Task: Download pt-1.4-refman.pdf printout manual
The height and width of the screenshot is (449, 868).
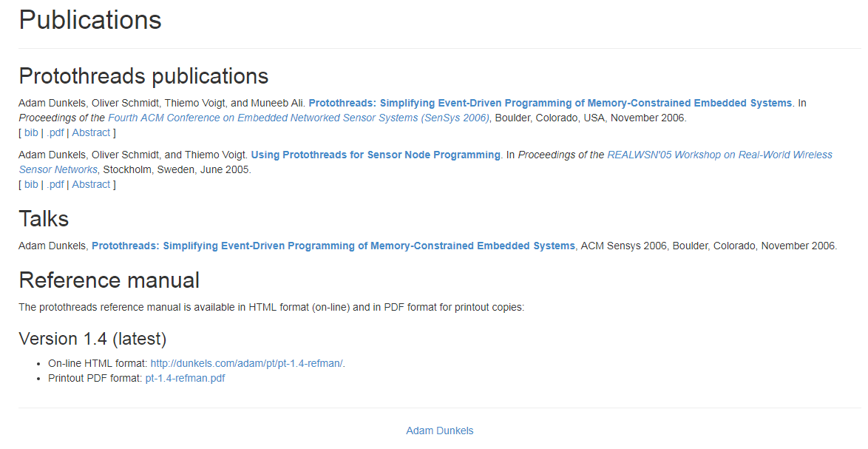Action: pyautogui.click(x=185, y=378)
